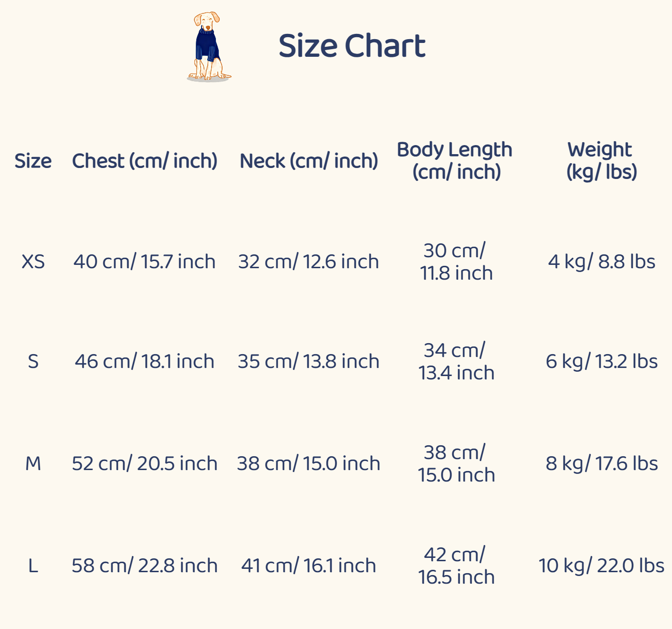
Task: Select the XS size row label
Action: point(33,262)
